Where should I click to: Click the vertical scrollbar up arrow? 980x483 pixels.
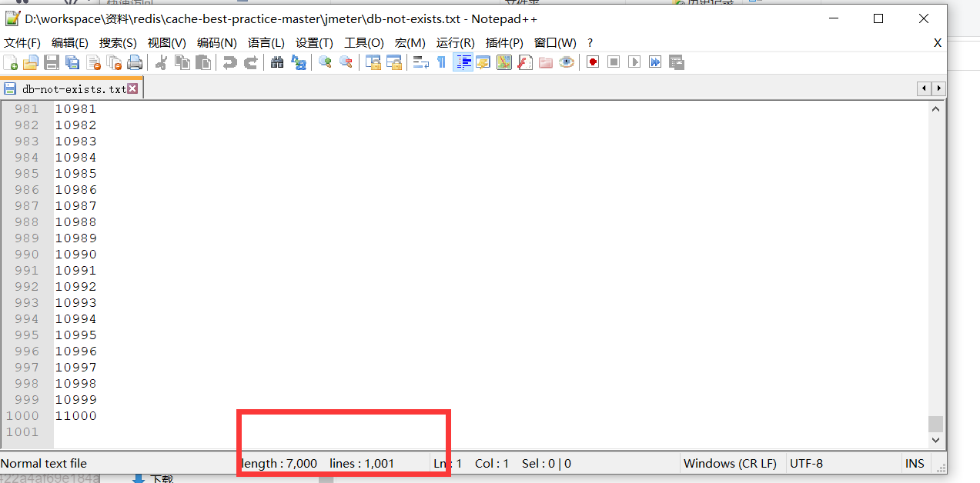pyautogui.click(x=936, y=109)
